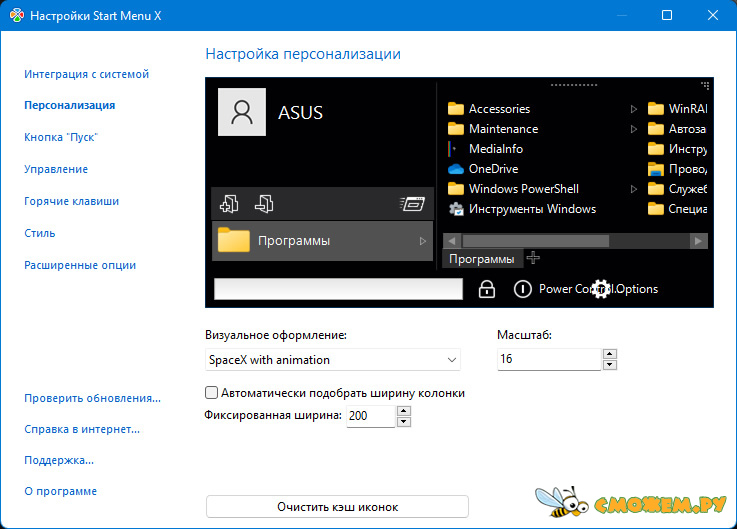This screenshot has width=737, height=529.
Task: Increase the Фиксированная ширина value
Action: coord(404,411)
